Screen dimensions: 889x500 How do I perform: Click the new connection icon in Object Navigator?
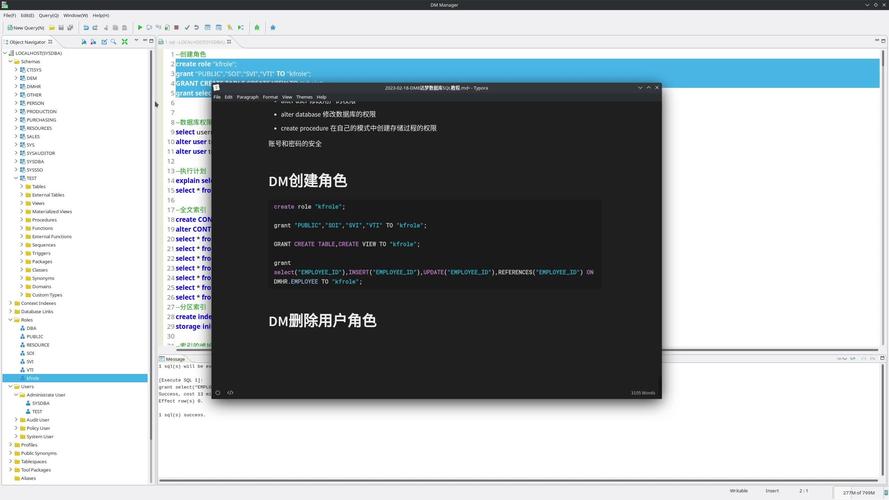point(84,41)
